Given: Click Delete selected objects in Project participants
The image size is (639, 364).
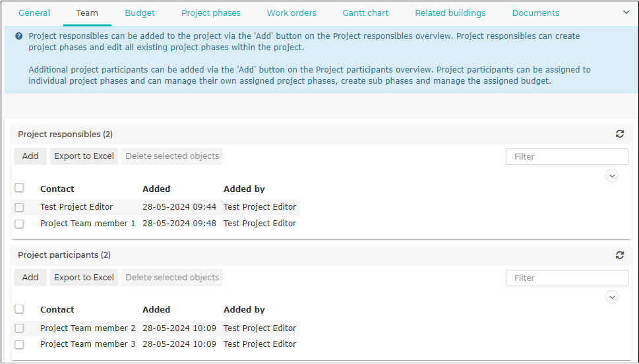Looking at the screenshot, I should (x=172, y=278).
